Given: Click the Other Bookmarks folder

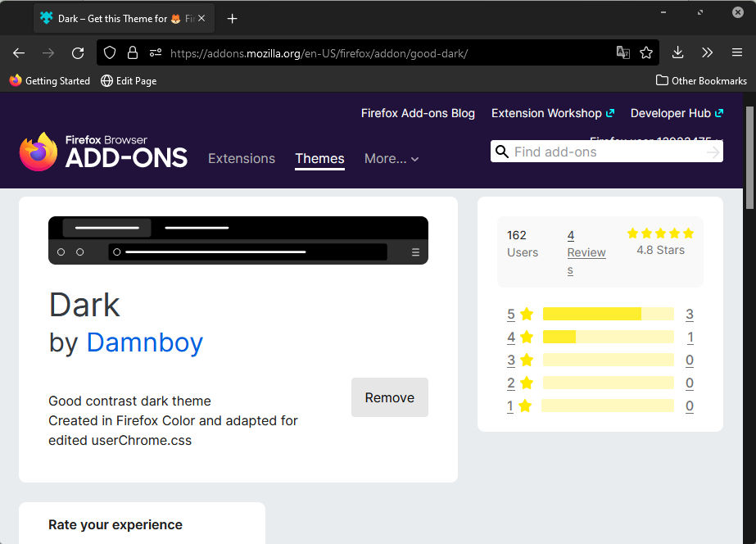Looking at the screenshot, I should 701,80.
